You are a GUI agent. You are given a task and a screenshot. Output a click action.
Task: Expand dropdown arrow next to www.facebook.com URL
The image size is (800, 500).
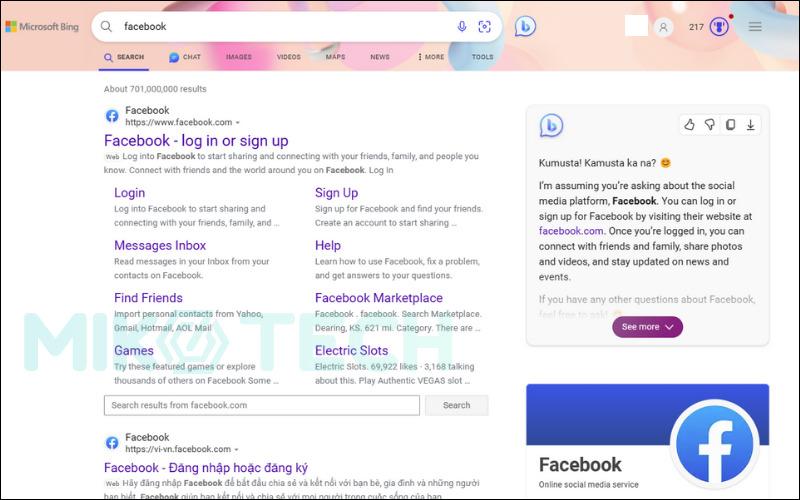point(237,122)
